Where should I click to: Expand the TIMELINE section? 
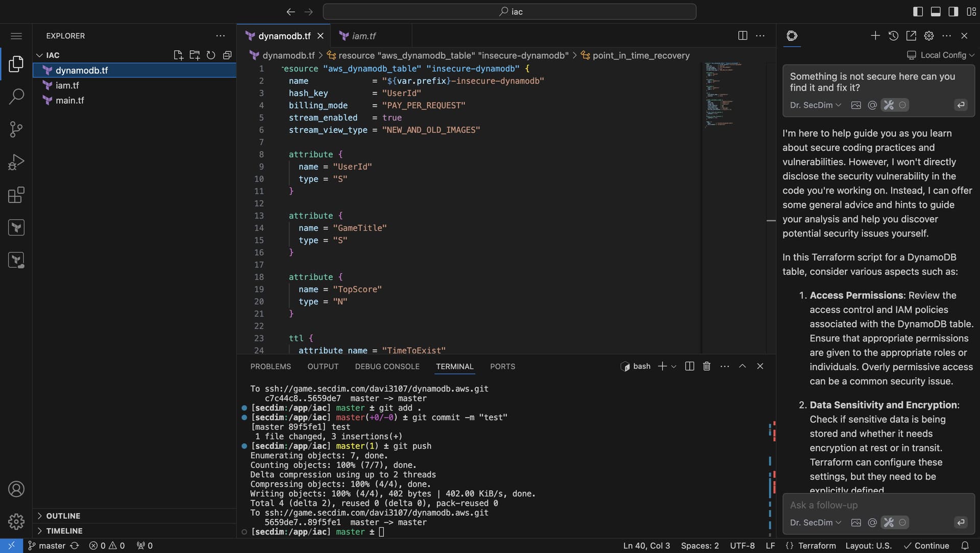[x=64, y=531]
